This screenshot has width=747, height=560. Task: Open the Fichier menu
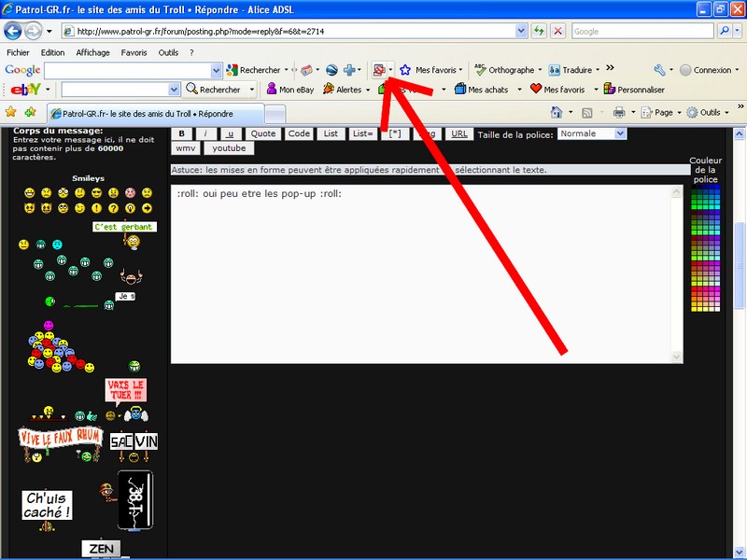tap(18, 52)
